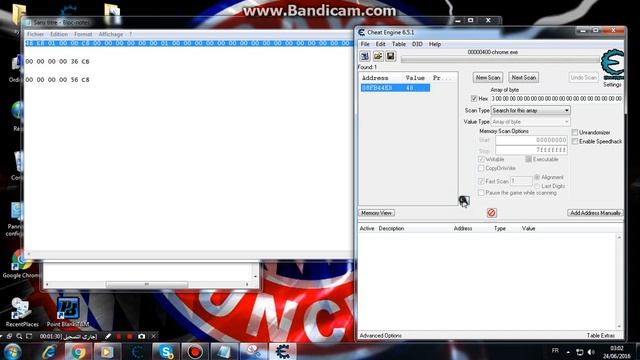Open Cheat Engine Table menu
The width and height of the screenshot is (640, 360).
(399, 44)
